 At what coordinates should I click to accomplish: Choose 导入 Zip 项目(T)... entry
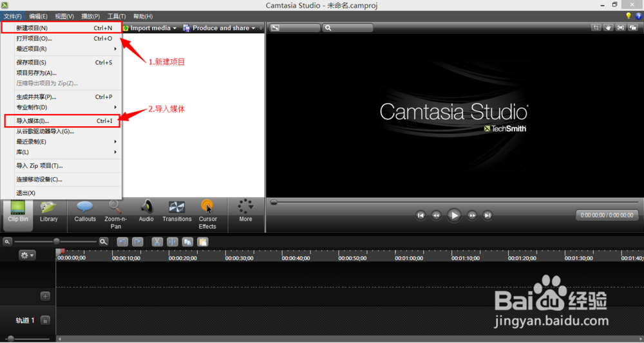[x=62, y=166]
